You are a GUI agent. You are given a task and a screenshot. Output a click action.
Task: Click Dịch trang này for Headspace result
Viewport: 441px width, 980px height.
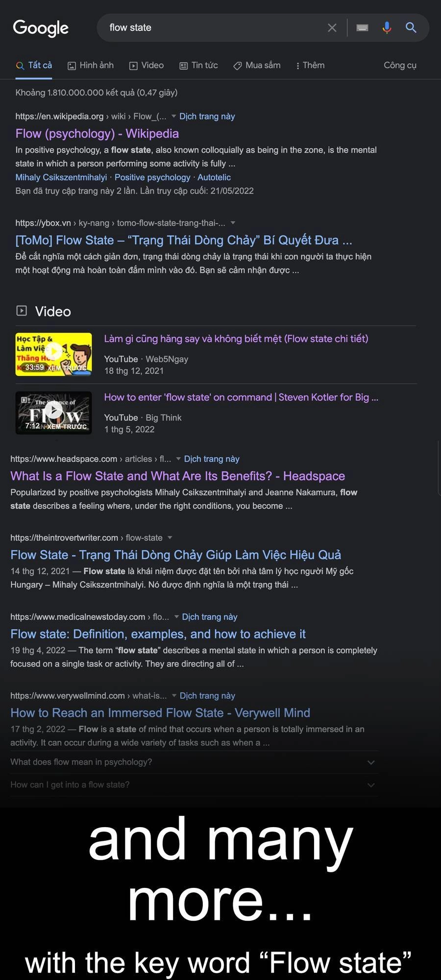pos(212,459)
